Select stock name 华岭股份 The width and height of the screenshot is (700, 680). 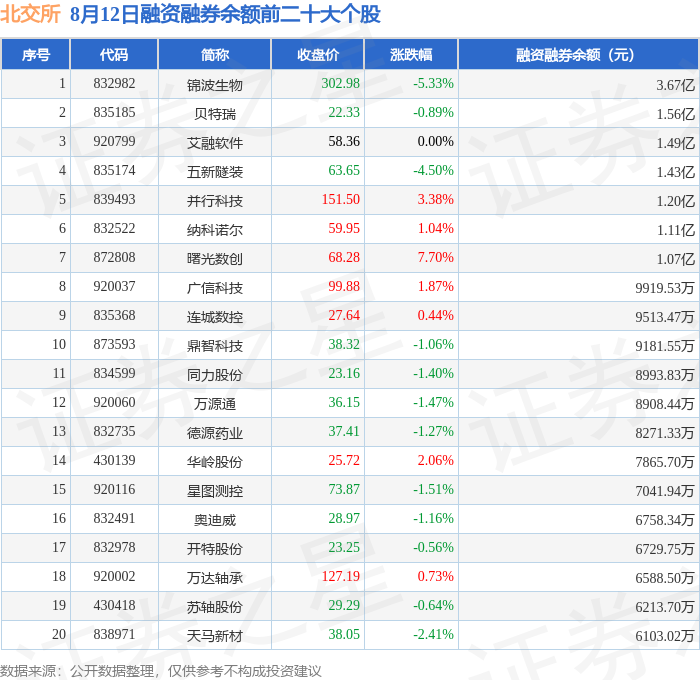pos(215,462)
